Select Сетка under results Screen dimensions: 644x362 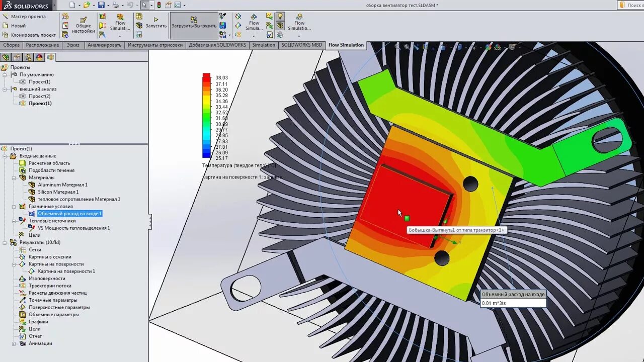(x=35, y=249)
